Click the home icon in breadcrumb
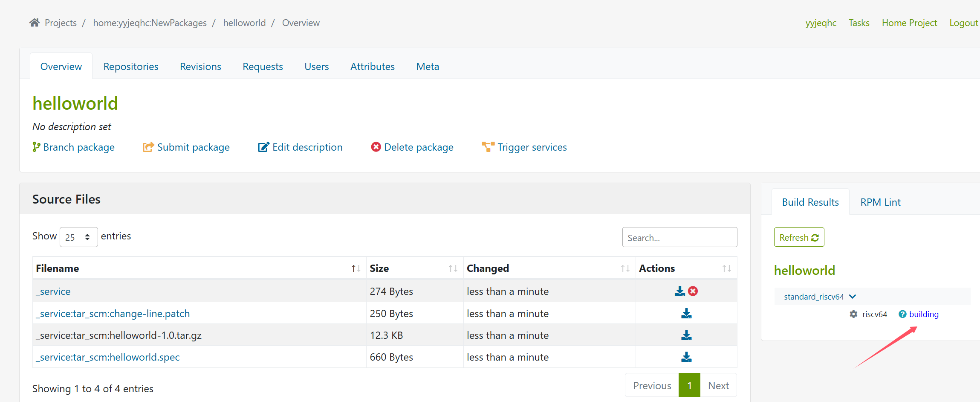 [35, 23]
